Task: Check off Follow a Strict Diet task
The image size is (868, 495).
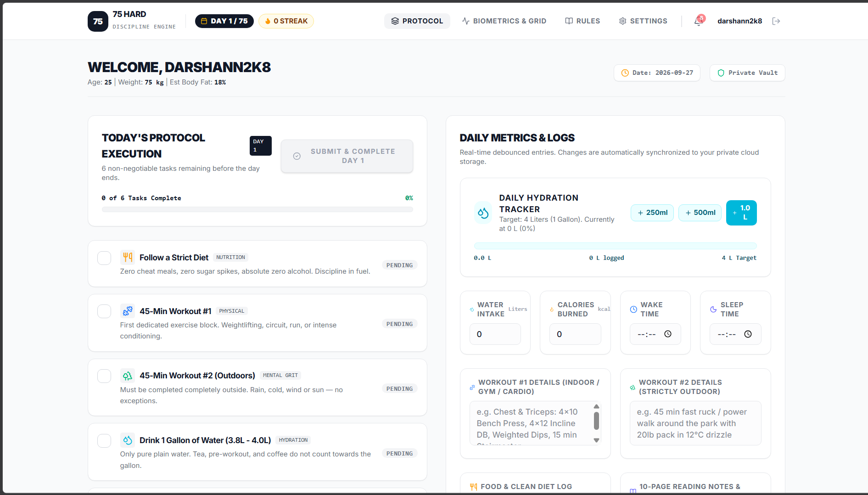Action: pos(104,258)
